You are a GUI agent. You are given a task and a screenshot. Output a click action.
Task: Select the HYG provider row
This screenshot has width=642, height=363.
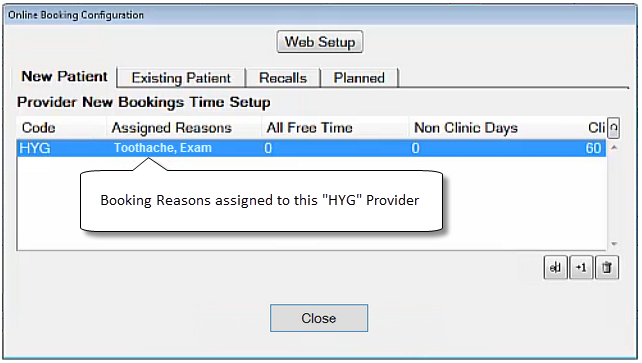tap(311, 148)
